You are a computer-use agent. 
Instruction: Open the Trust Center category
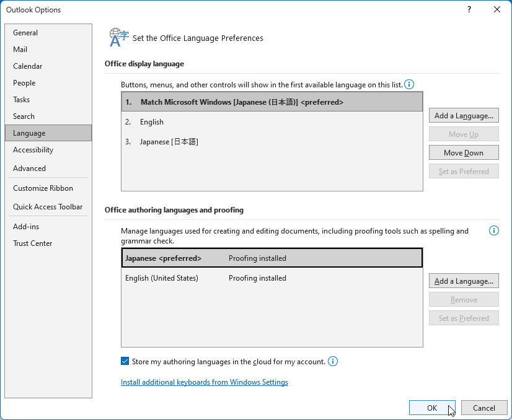point(48,243)
